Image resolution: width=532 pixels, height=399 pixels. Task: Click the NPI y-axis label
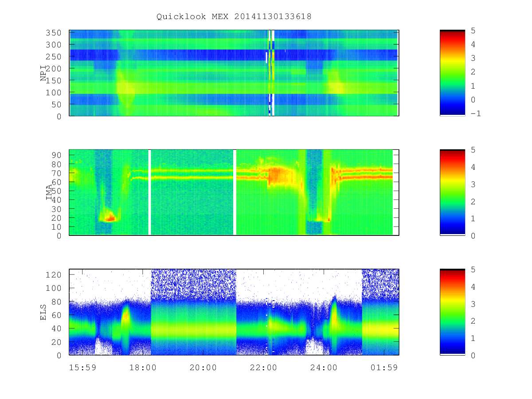(43, 73)
